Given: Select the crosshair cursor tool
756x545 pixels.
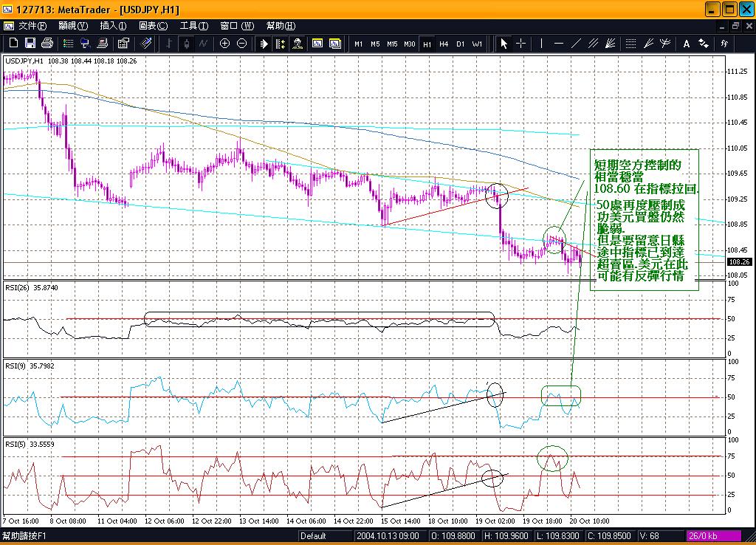Looking at the screenshot, I should tap(521, 43).
